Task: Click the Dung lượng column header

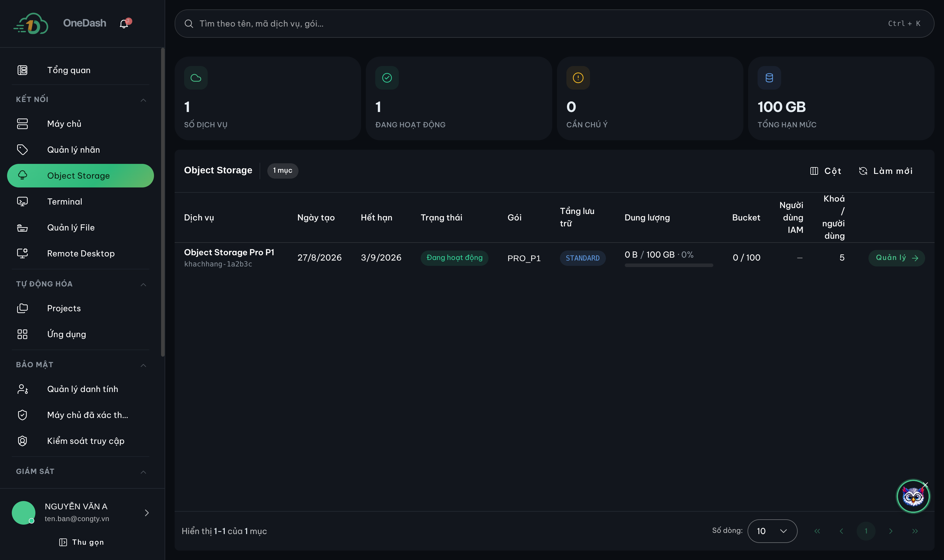Action: pos(647,218)
